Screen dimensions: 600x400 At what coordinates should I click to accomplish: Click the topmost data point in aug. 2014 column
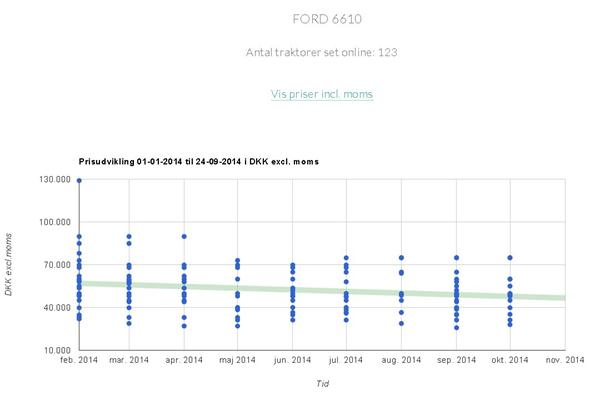tap(401, 258)
